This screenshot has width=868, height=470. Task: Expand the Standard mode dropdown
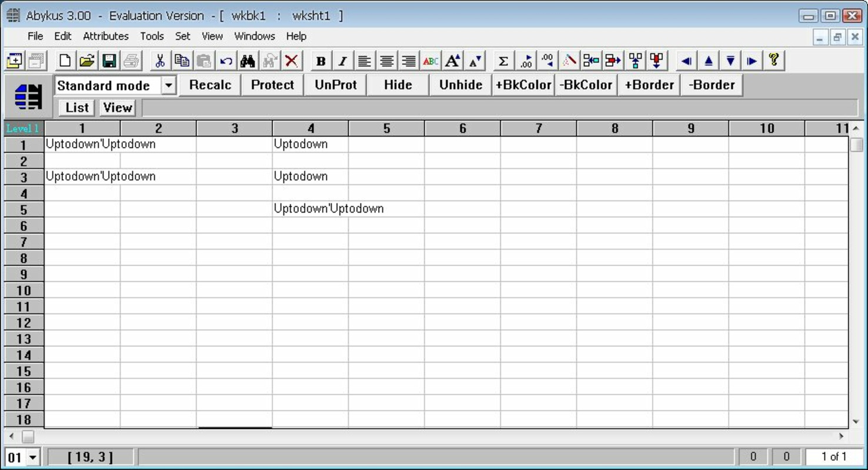tap(168, 86)
